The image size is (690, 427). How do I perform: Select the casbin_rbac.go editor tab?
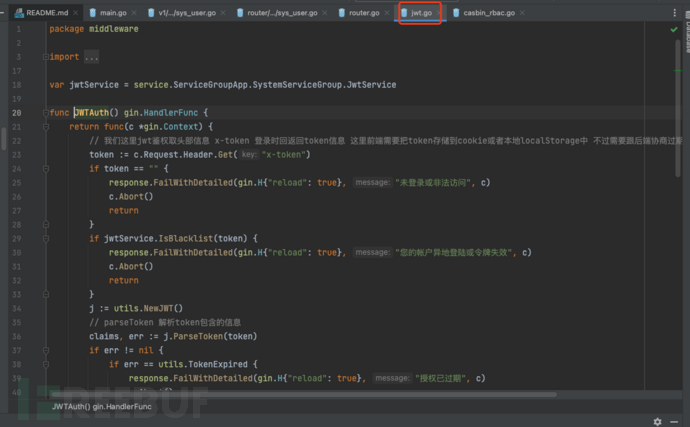[489, 13]
